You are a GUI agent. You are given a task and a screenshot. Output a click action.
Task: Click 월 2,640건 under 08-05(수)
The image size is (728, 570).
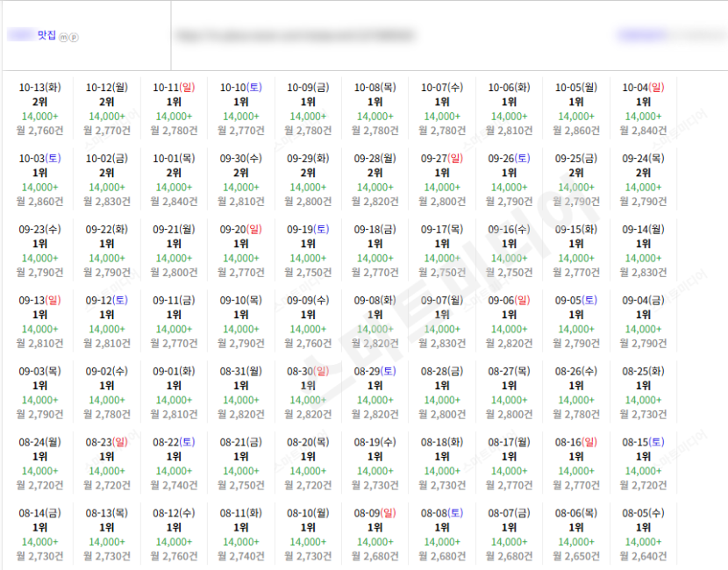[644, 556]
